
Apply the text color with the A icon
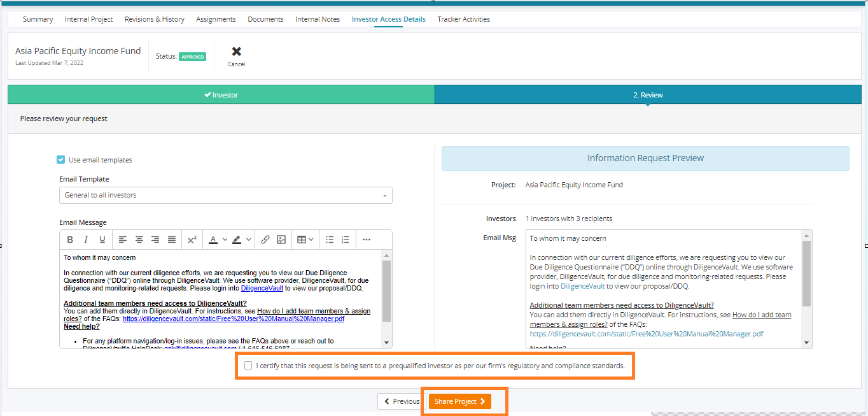coord(213,240)
